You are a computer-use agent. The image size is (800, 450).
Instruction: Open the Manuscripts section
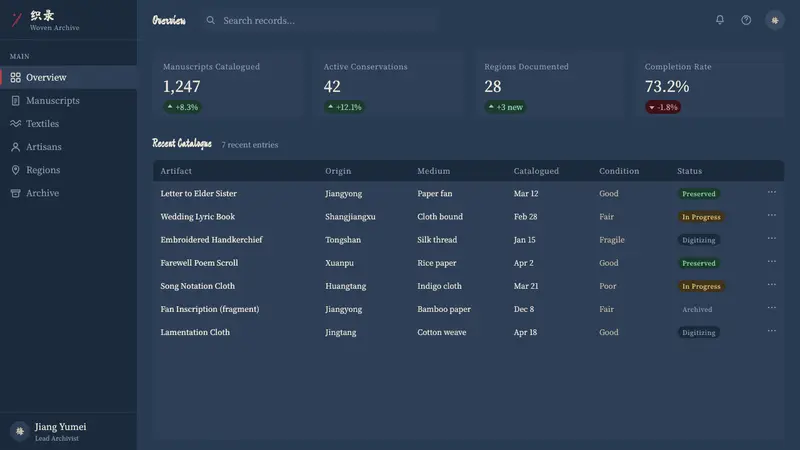pyautogui.click(x=68, y=101)
